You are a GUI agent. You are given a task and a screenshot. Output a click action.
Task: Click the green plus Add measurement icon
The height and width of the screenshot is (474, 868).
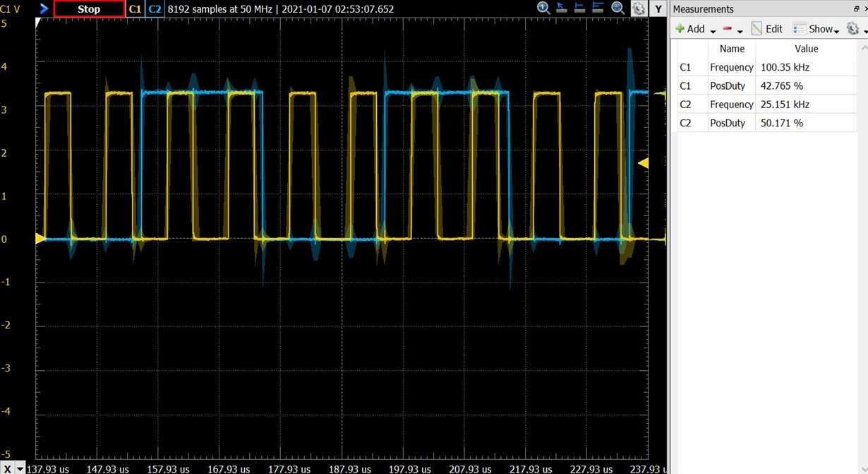pyautogui.click(x=680, y=29)
